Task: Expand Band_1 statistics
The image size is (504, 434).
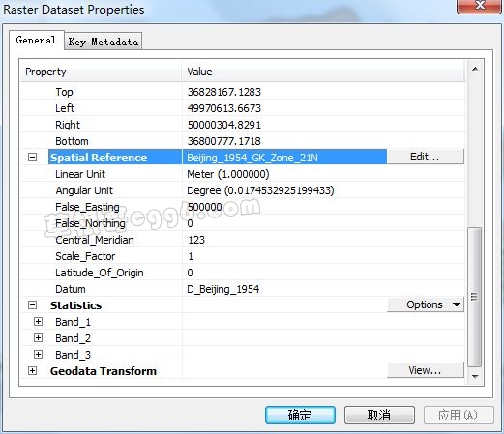Action: (38, 322)
